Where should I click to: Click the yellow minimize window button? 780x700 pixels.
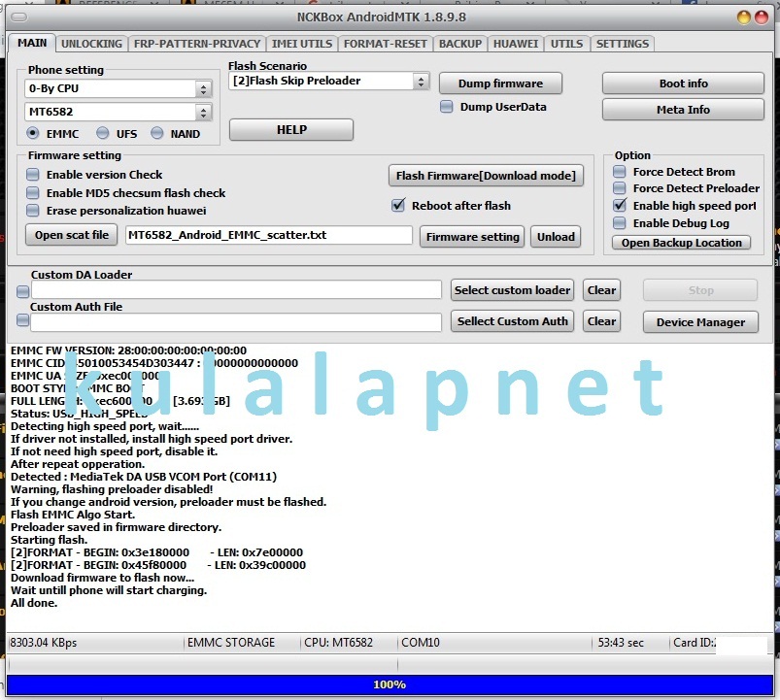click(743, 17)
